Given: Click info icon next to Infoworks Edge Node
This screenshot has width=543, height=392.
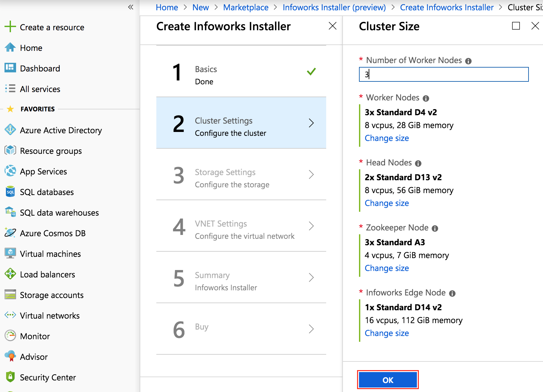Looking at the screenshot, I should pos(452,294).
